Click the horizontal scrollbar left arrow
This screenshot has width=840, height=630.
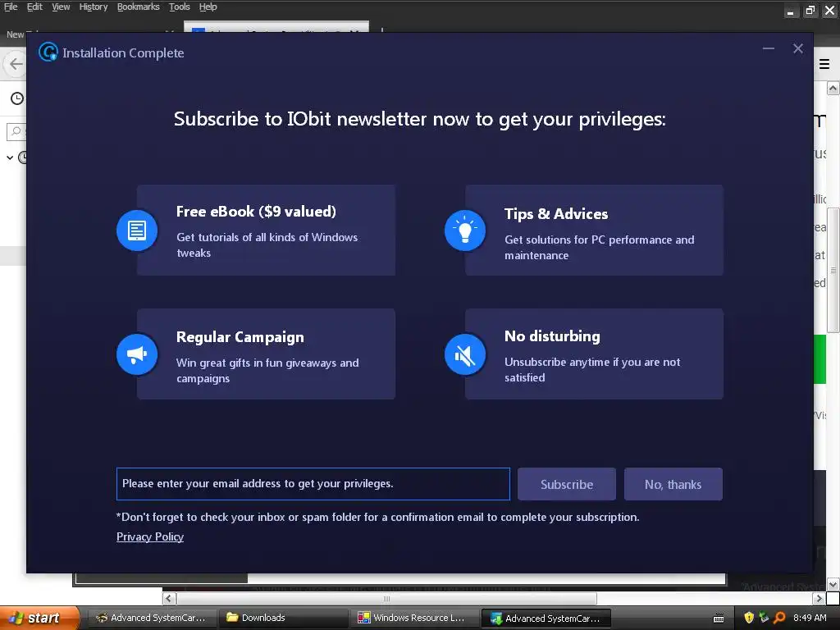click(169, 598)
